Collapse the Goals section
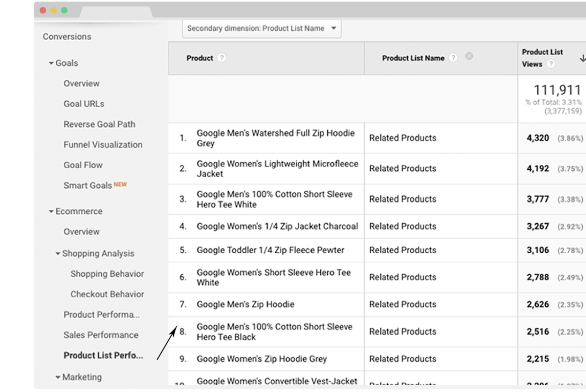This screenshot has height=392, width=586. click(x=51, y=63)
